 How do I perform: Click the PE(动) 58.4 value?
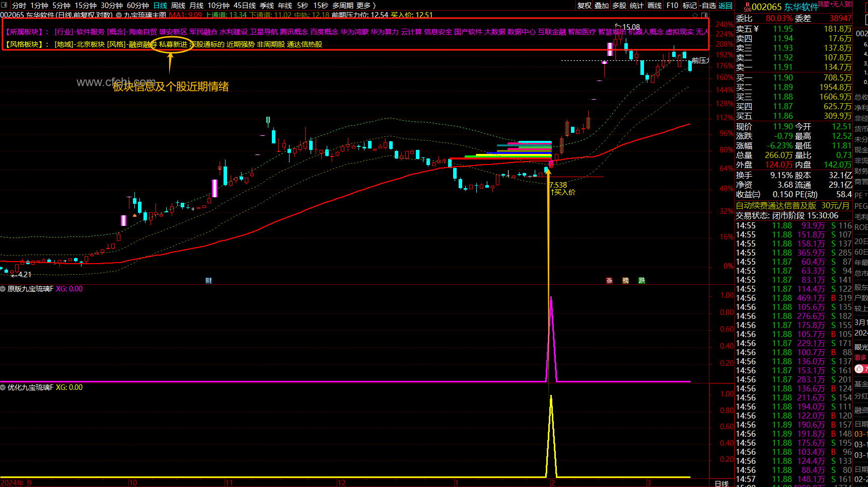[x=844, y=195]
